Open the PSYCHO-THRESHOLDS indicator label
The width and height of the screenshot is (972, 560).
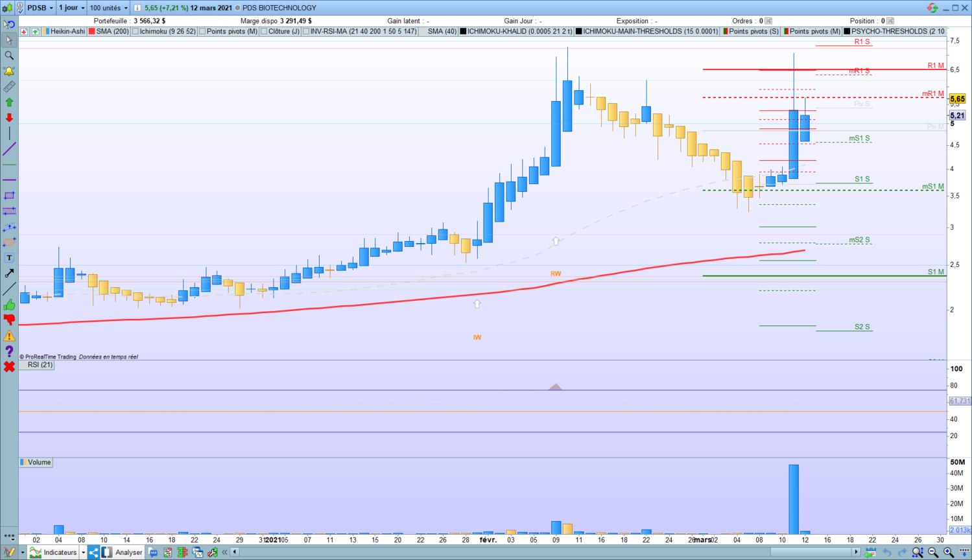(x=898, y=31)
